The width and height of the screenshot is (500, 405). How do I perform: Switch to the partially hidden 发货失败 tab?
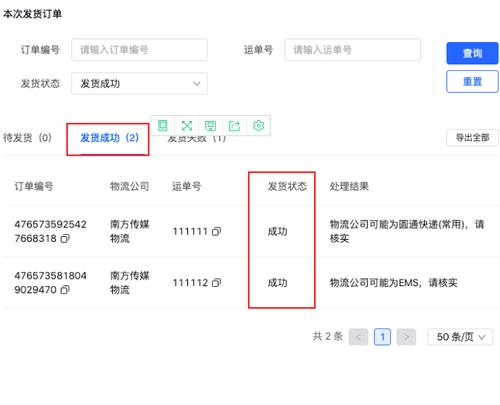[x=197, y=139]
